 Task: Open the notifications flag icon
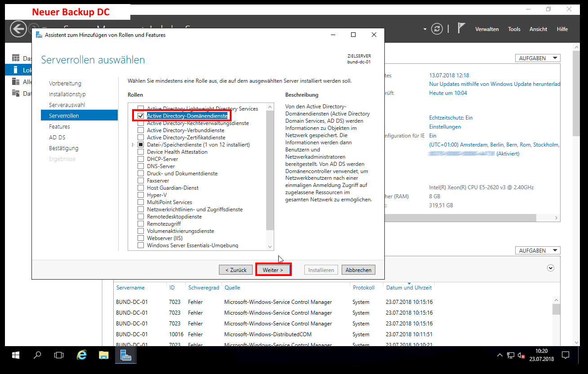tap(461, 28)
